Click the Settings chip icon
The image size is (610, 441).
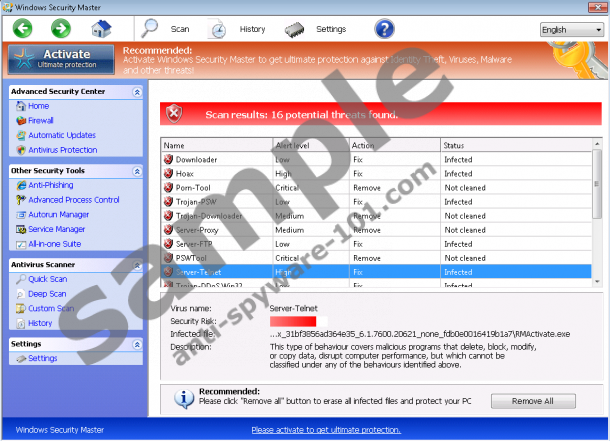click(294, 30)
